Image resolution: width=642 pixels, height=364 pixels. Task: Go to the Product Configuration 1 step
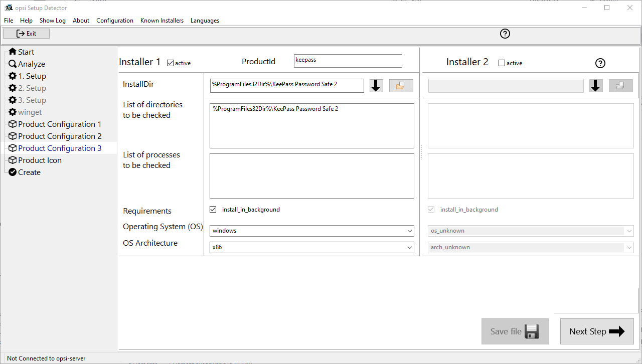[60, 124]
